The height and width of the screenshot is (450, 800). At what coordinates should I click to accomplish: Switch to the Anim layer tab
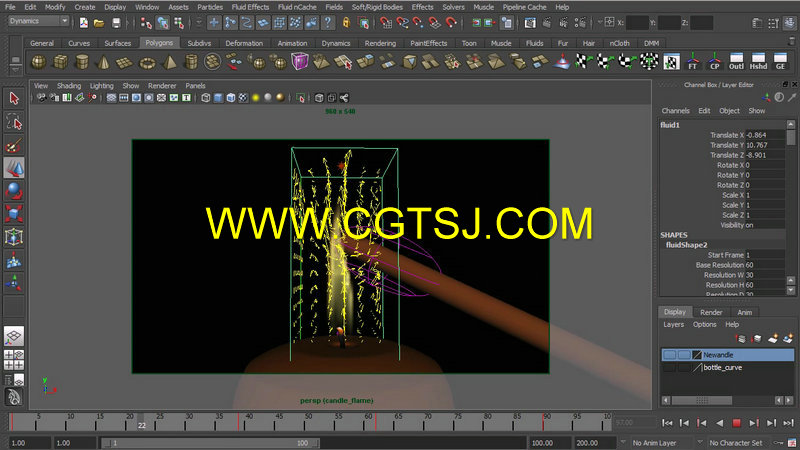(x=744, y=312)
